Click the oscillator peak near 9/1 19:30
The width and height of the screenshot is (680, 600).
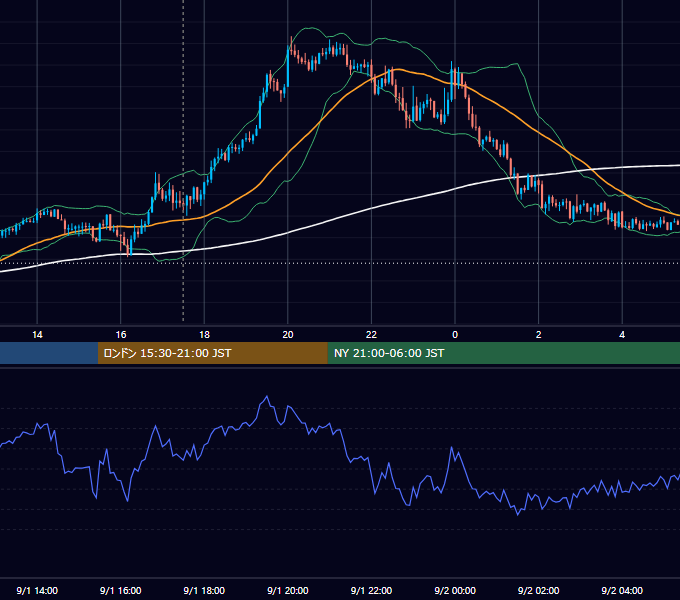(267, 396)
